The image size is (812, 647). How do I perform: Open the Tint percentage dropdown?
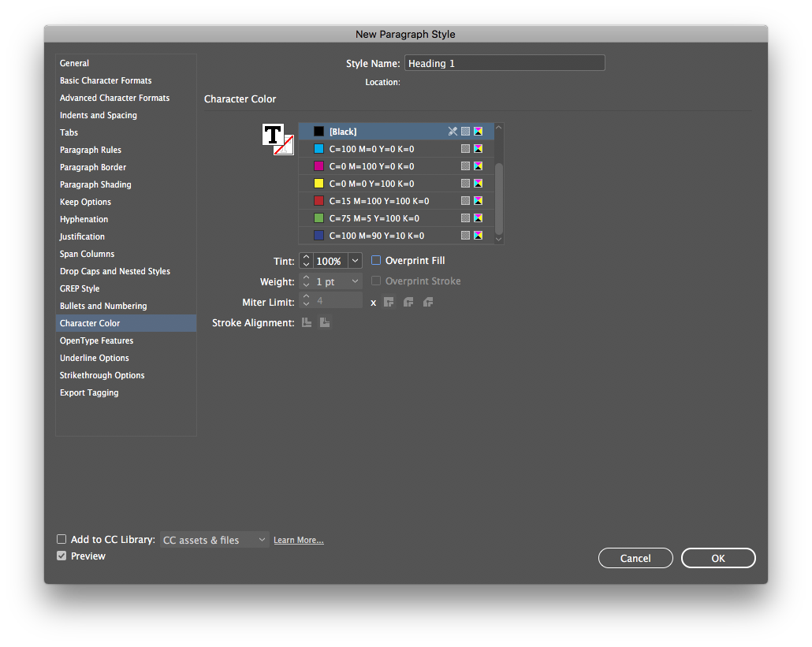[355, 261]
